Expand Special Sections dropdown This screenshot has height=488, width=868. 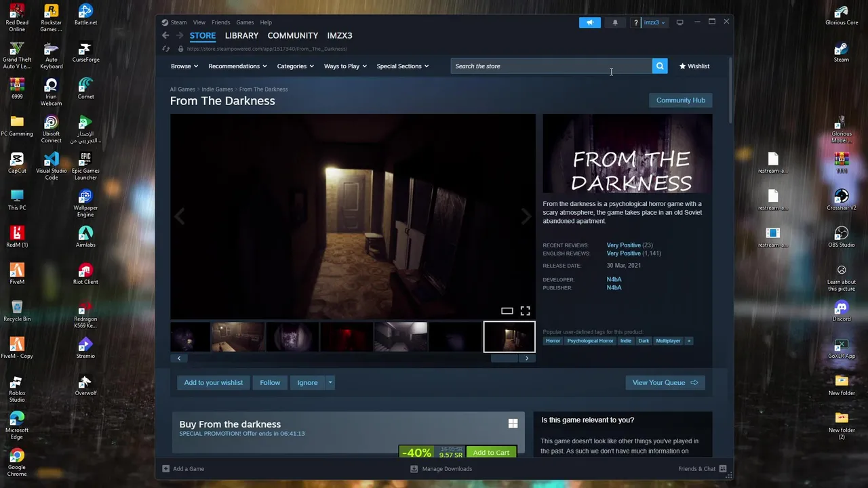click(x=402, y=66)
